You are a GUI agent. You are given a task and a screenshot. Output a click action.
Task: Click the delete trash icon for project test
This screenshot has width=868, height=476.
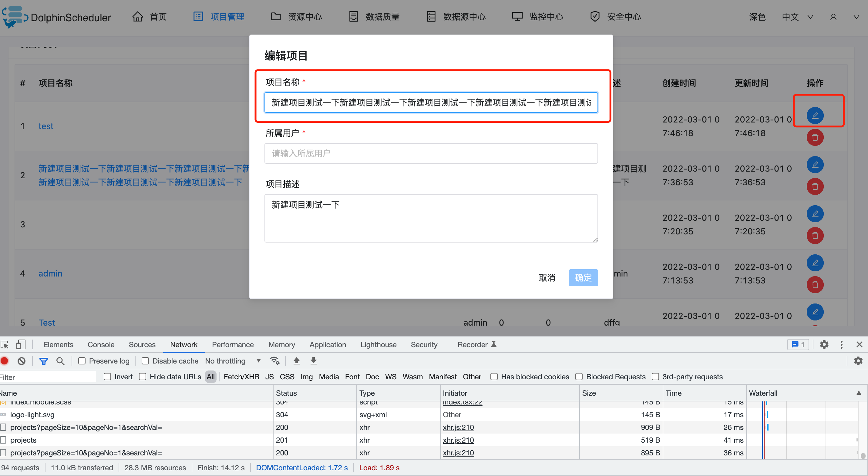(x=815, y=137)
